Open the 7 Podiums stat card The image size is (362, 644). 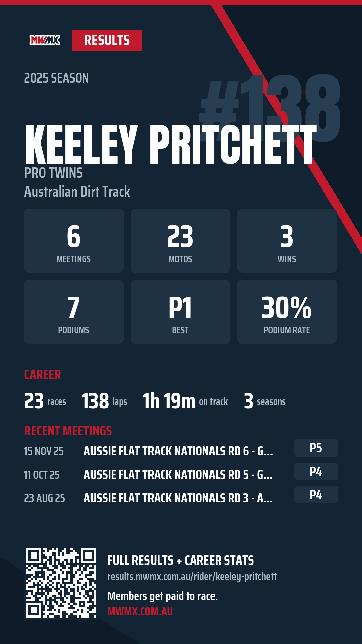tap(74, 312)
